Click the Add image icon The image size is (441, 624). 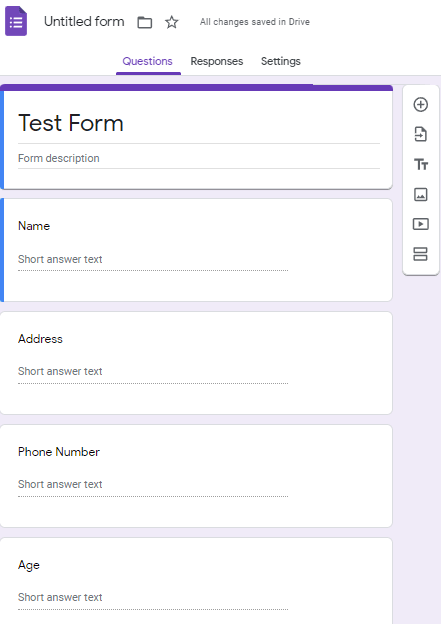point(421,195)
